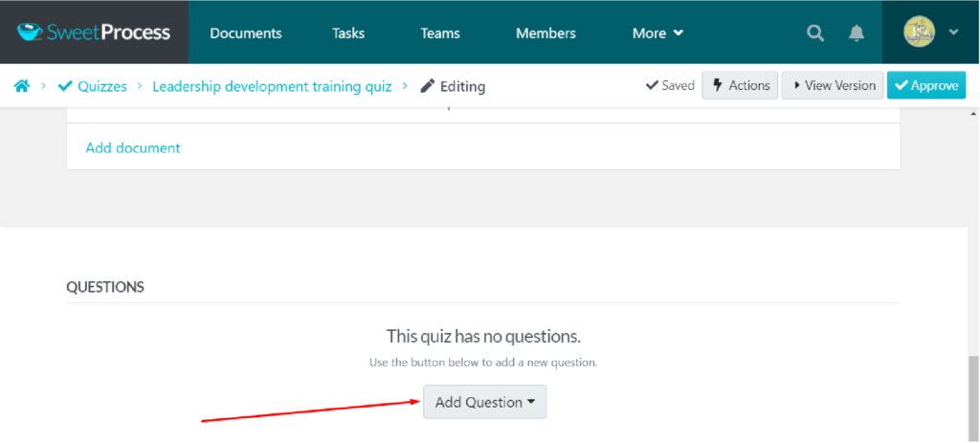The image size is (980, 443).
Task: Navigate to Members
Action: (546, 33)
